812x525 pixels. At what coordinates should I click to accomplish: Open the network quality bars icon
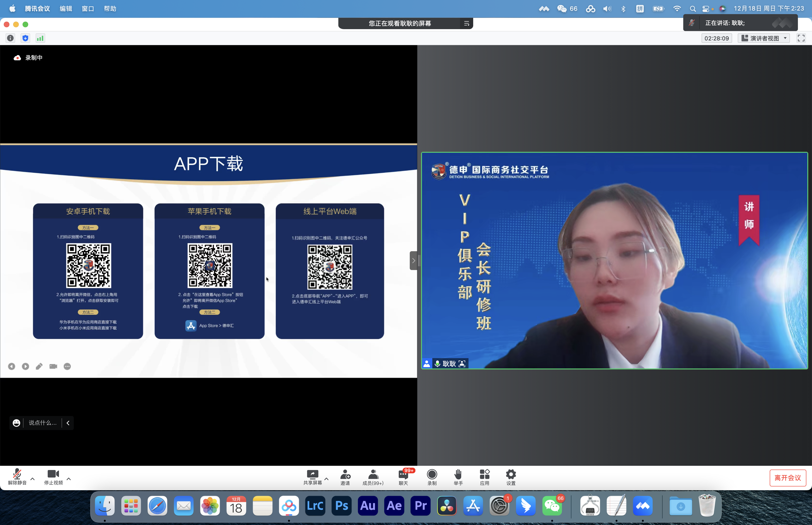point(40,38)
